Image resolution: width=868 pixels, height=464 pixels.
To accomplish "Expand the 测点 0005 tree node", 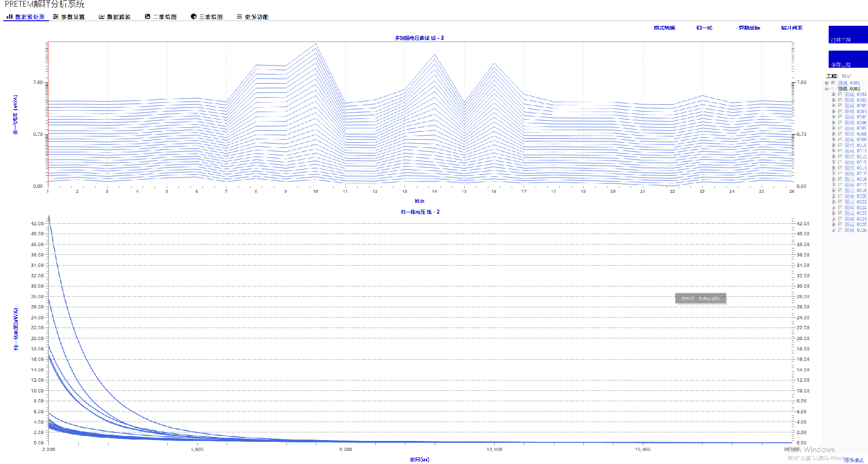I will pyautogui.click(x=834, y=117).
